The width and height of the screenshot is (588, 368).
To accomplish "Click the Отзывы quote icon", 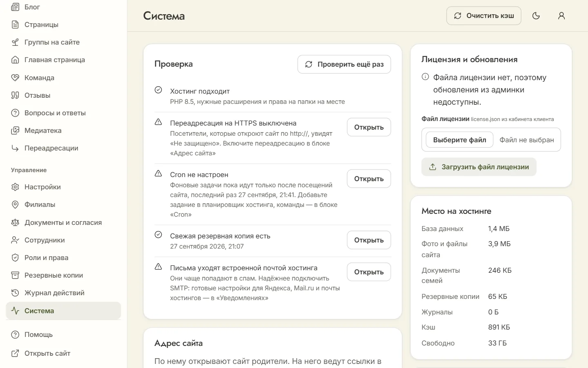I will 15,95.
